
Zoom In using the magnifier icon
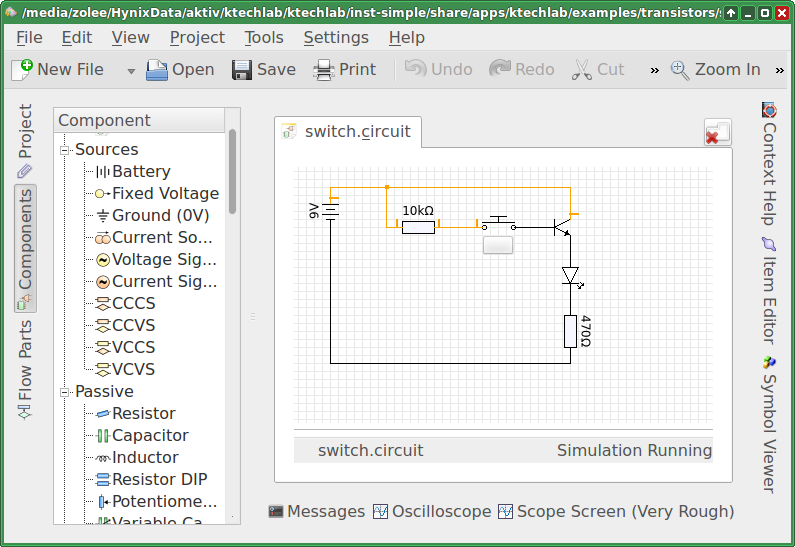click(679, 69)
